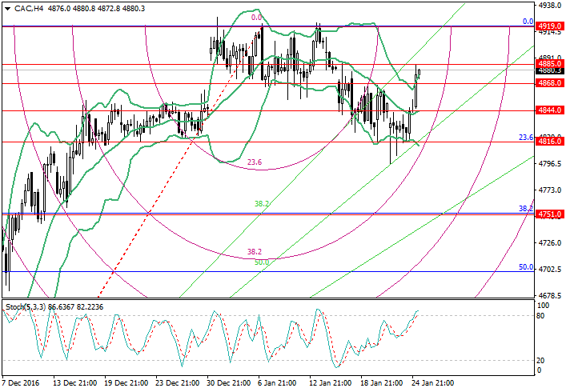Click the 4885.0 red price label

tap(550, 63)
